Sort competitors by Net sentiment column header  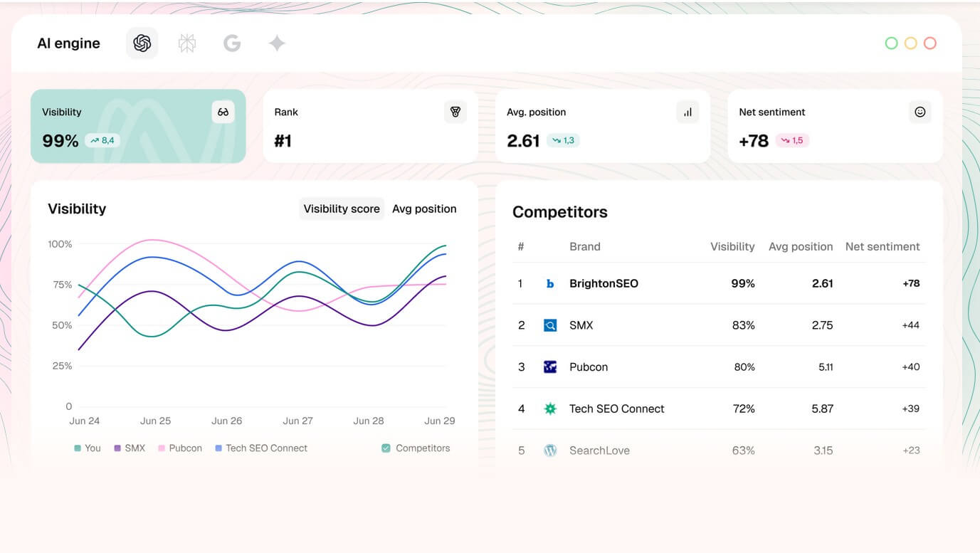[882, 247]
